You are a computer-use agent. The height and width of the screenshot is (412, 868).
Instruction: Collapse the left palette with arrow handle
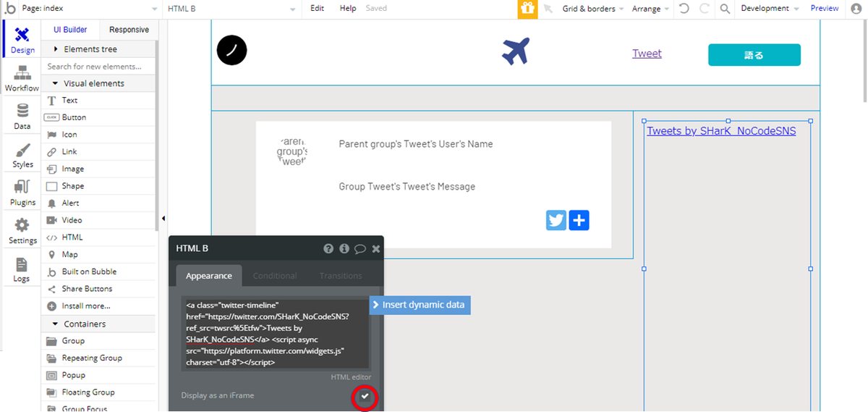[163, 218]
